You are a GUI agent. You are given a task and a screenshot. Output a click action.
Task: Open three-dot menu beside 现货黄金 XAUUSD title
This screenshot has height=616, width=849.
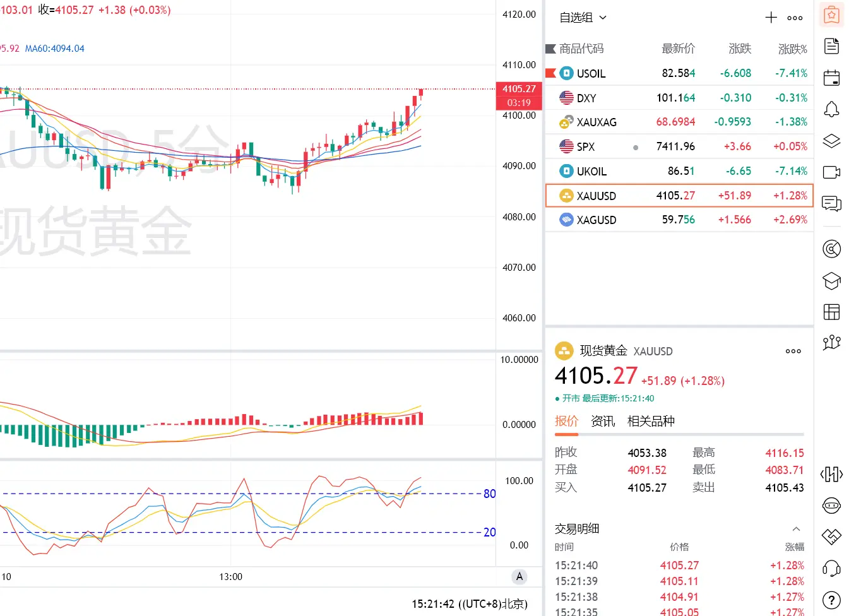[793, 351]
